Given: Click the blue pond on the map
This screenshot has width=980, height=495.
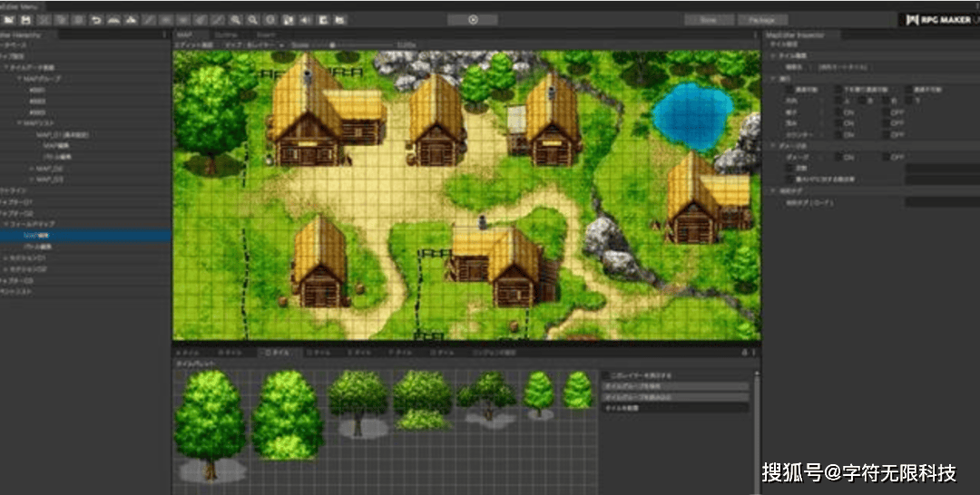Looking at the screenshot, I should pos(692,116).
